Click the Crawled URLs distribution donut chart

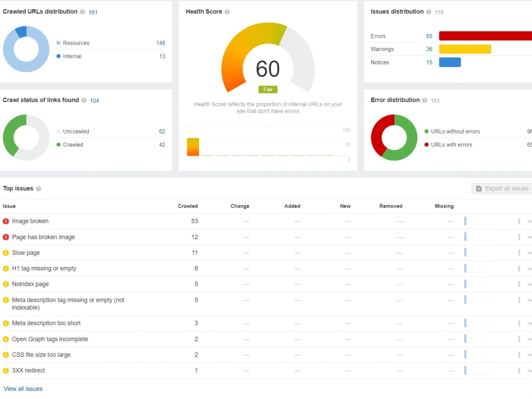click(26, 49)
